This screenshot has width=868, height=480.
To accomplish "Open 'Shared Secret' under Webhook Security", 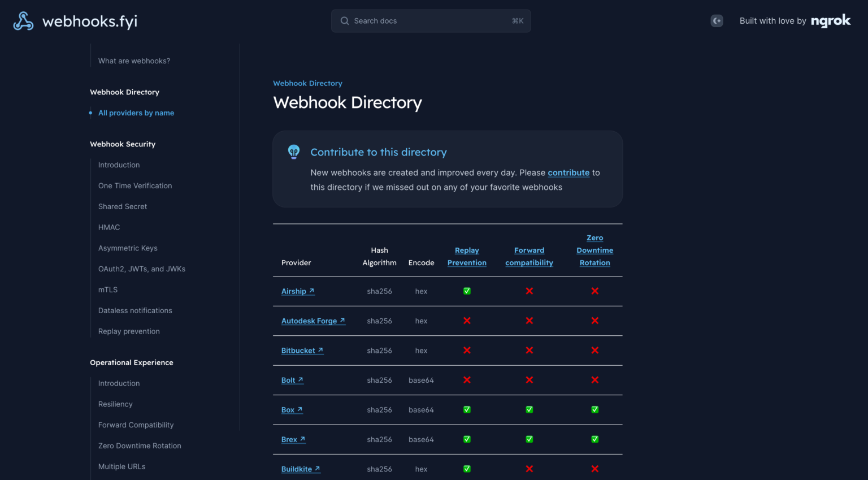I will pos(123,206).
